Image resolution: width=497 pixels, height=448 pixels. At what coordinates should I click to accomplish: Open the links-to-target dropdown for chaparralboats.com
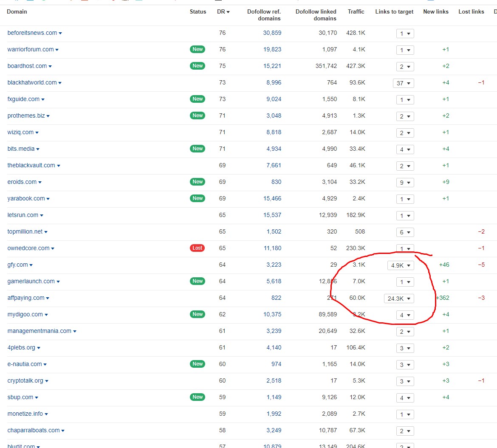click(x=405, y=431)
